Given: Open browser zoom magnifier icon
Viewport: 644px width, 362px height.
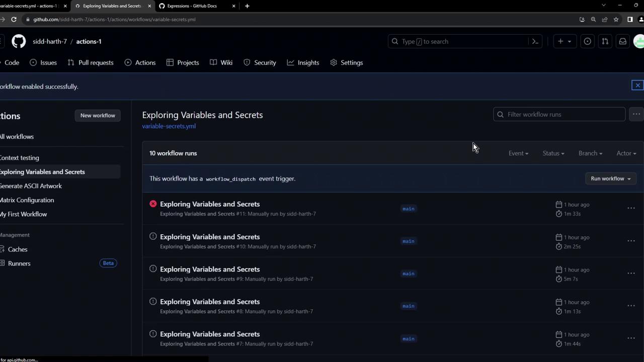Looking at the screenshot, I should [x=593, y=19].
